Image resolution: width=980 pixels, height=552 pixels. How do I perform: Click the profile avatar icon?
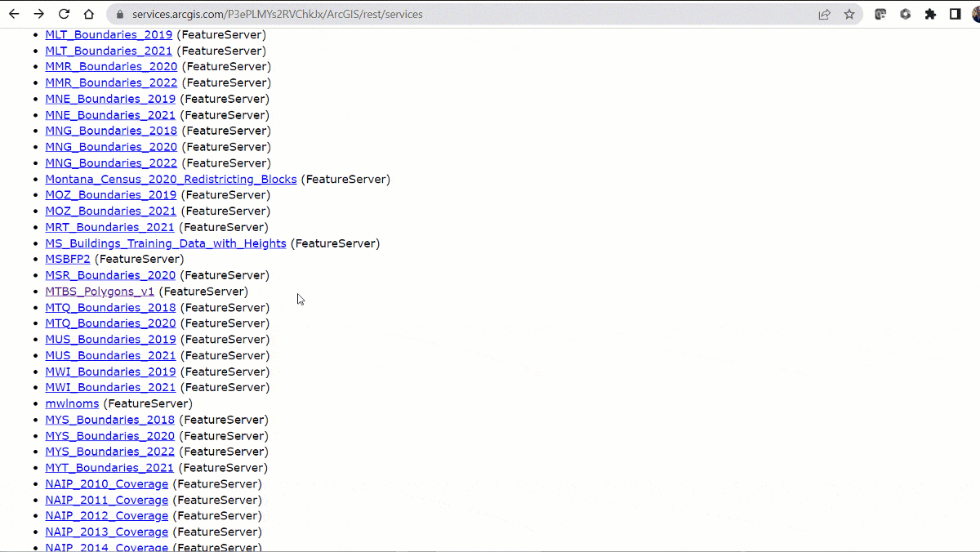click(974, 13)
